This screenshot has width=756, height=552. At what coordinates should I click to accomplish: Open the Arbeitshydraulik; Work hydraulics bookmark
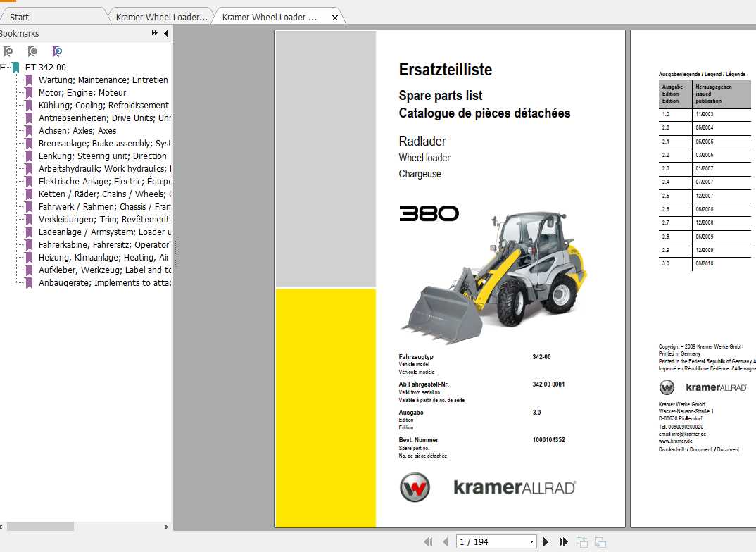tap(105, 169)
